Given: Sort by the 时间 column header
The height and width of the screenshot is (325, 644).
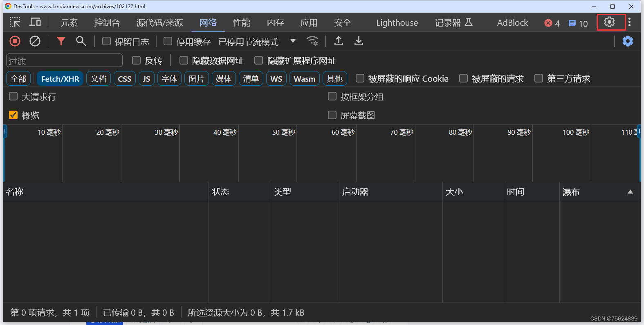Looking at the screenshot, I should click(532, 191).
